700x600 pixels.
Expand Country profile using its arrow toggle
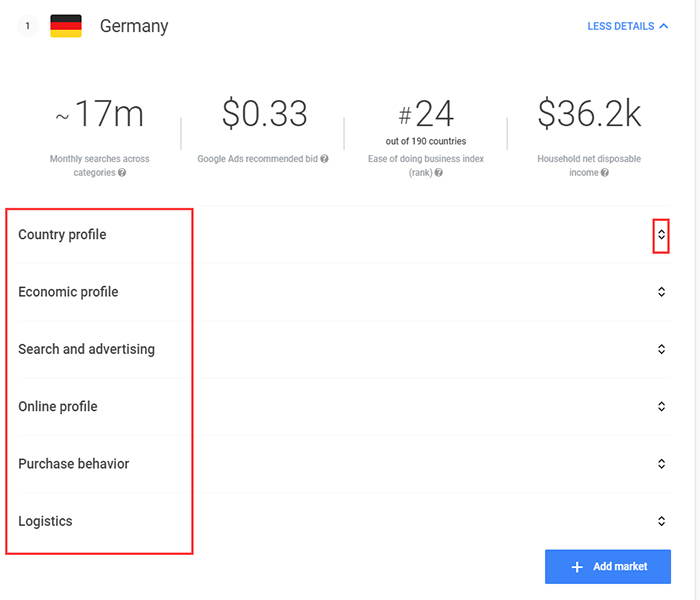661,235
